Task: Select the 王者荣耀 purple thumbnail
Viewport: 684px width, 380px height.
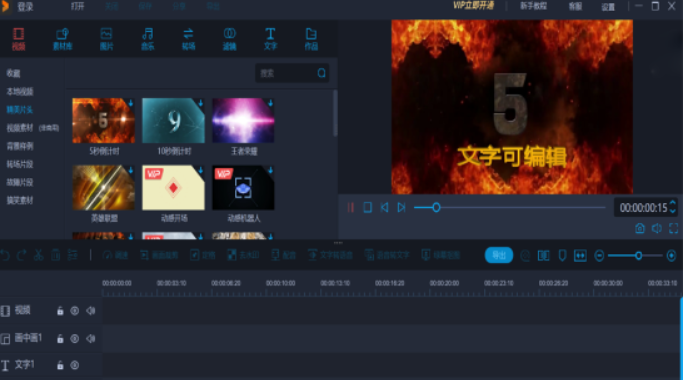Action: point(243,120)
